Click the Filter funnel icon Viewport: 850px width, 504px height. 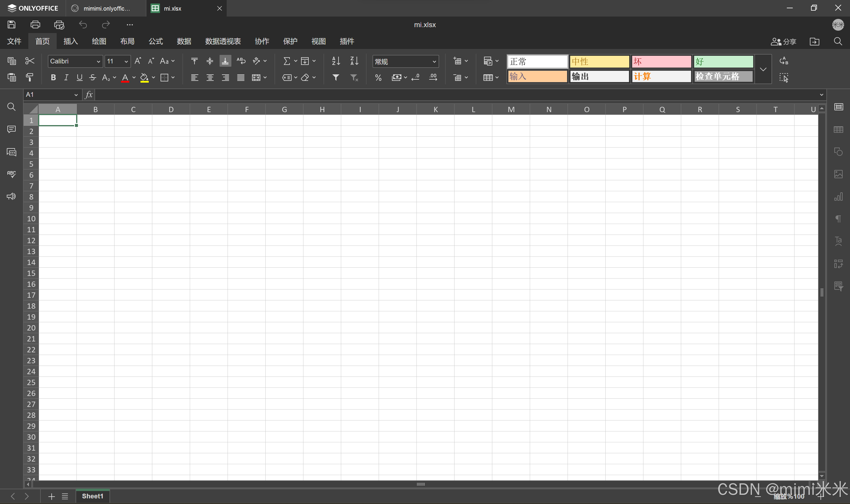pos(336,77)
